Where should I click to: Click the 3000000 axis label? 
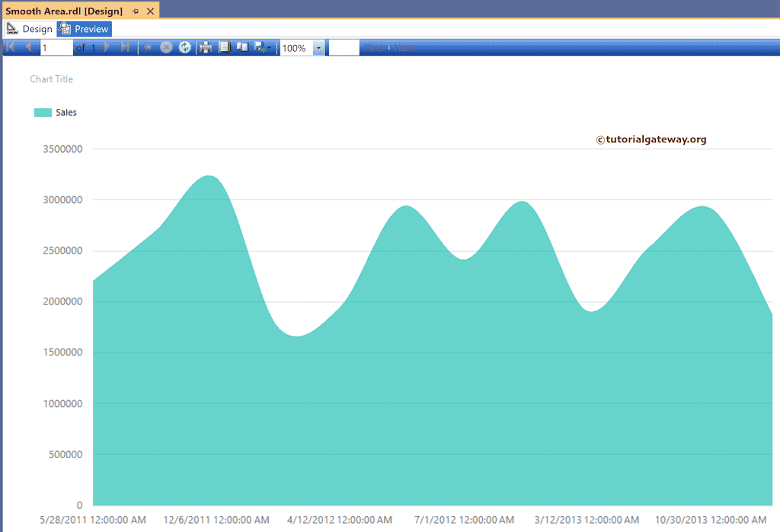pos(62,200)
